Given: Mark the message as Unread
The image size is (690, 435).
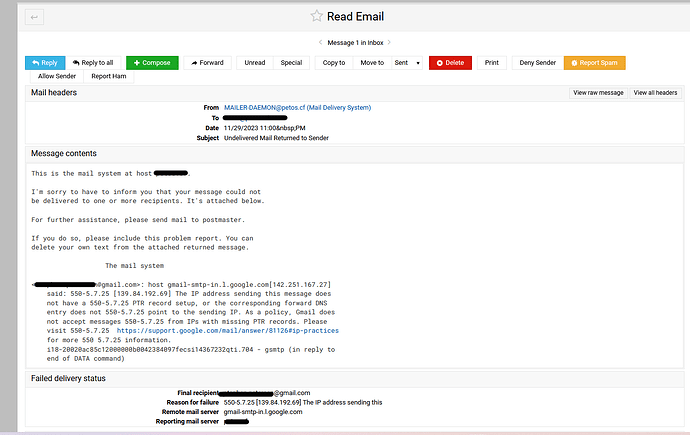Looking at the screenshot, I should [255, 63].
